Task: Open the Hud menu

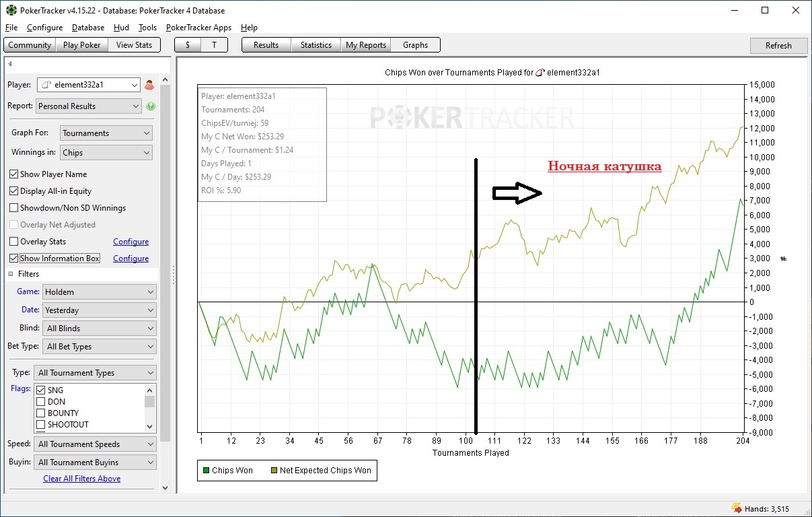Action: tap(121, 28)
